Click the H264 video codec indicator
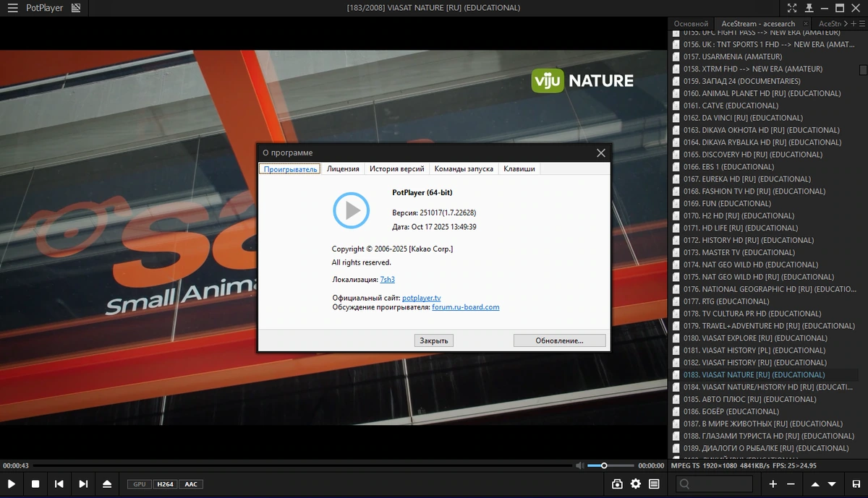 click(x=164, y=484)
